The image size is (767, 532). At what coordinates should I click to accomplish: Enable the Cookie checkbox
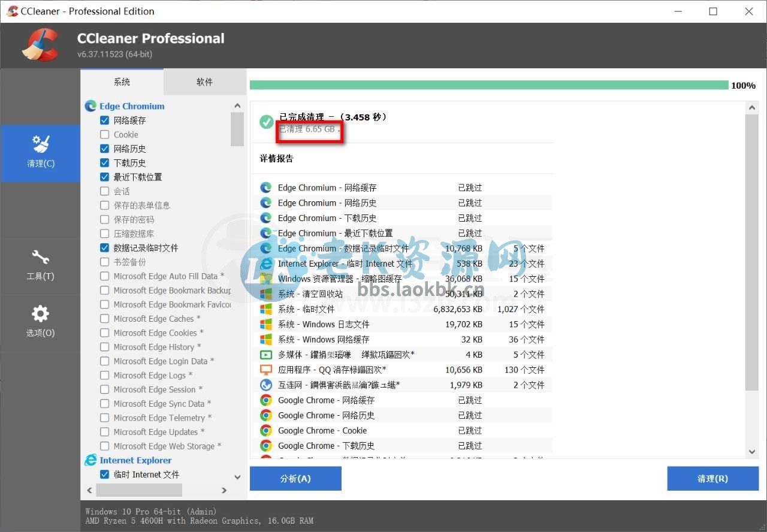click(x=104, y=135)
